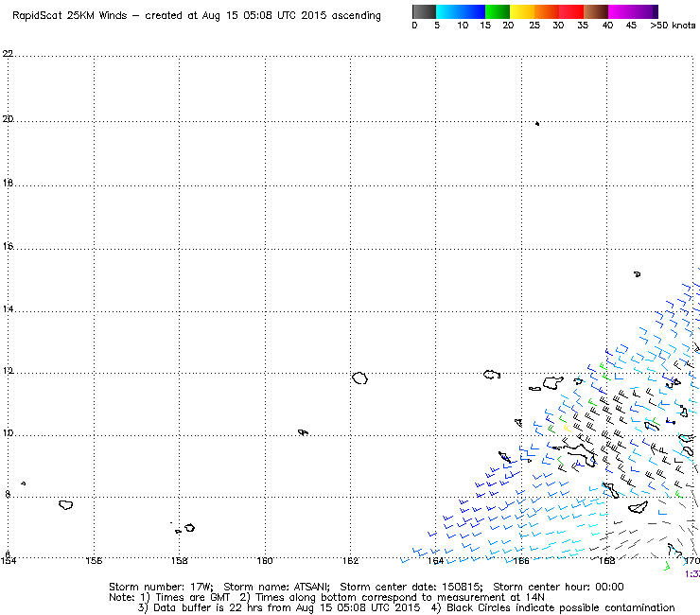Click the longitude label '154'
This screenshot has width=700, height=615.
(x=9, y=560)
